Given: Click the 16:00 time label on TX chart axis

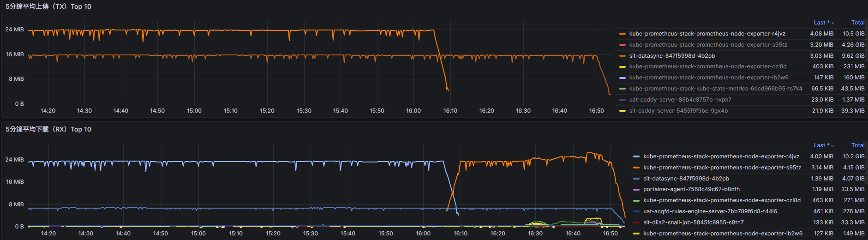Looking at the screenshot, I should (413, 111).
